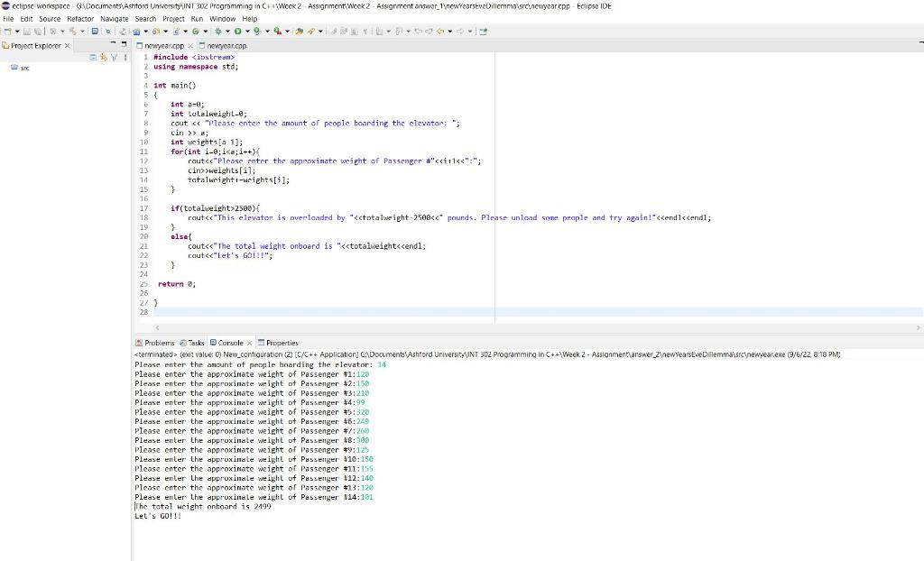Click the External Tools run icon

[x=277, y=32]
